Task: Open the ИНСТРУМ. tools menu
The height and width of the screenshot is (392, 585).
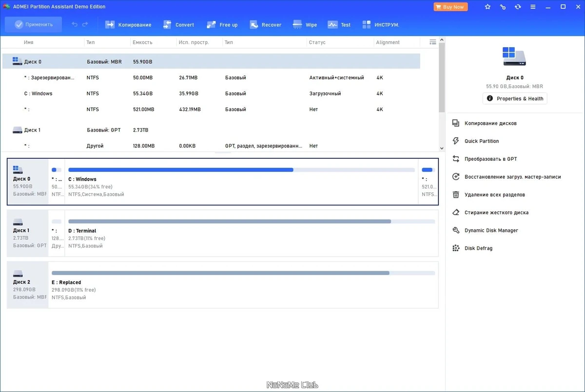Action: click(381, 25)
